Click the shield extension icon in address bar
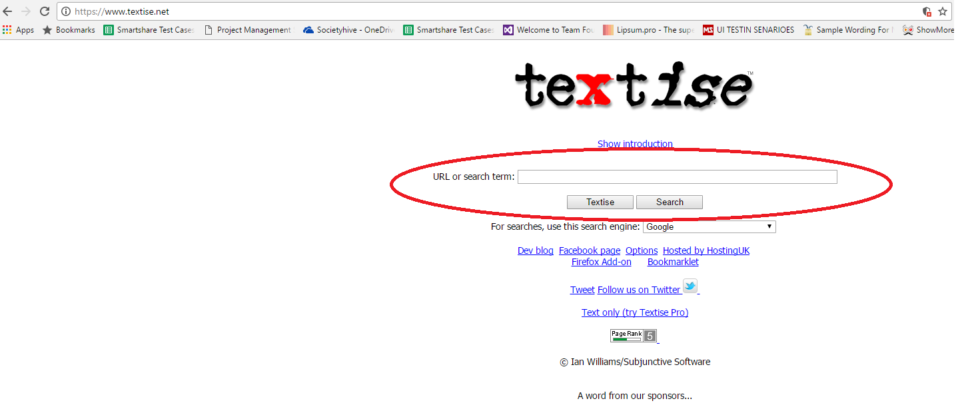Viewport: 980px width, 411px height. (927, 11)
